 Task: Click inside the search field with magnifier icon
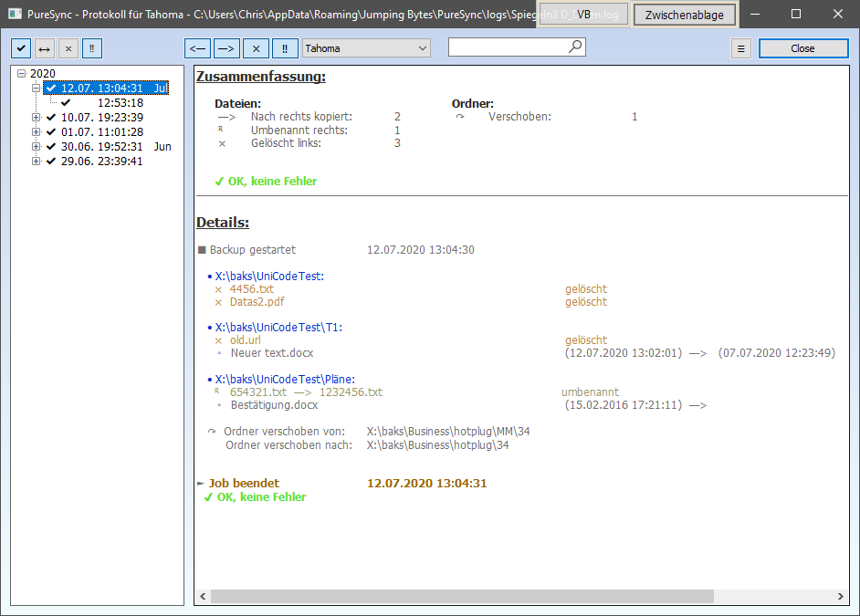[511, 47]
